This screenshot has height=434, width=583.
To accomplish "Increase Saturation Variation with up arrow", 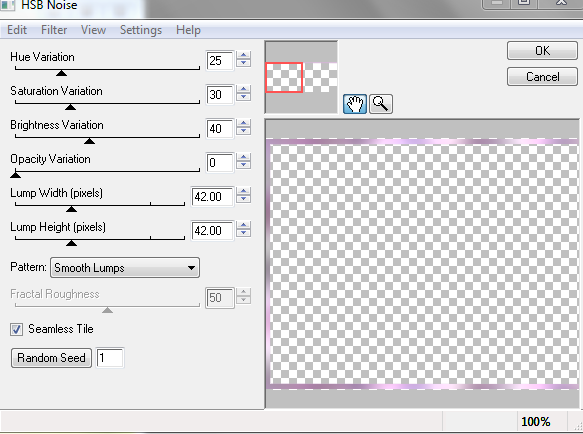I will [244, 89].
